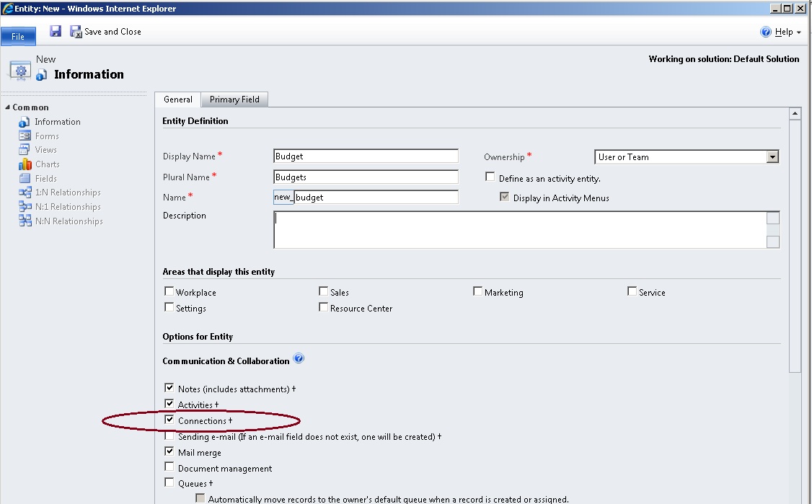Click the Communication & Collaboration help bubble
Viewport: 812px width, 504px height.
tap(298, 359)
